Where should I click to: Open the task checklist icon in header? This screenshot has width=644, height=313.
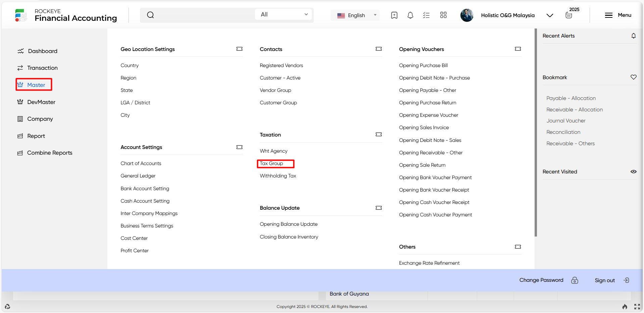pos(426,15)
